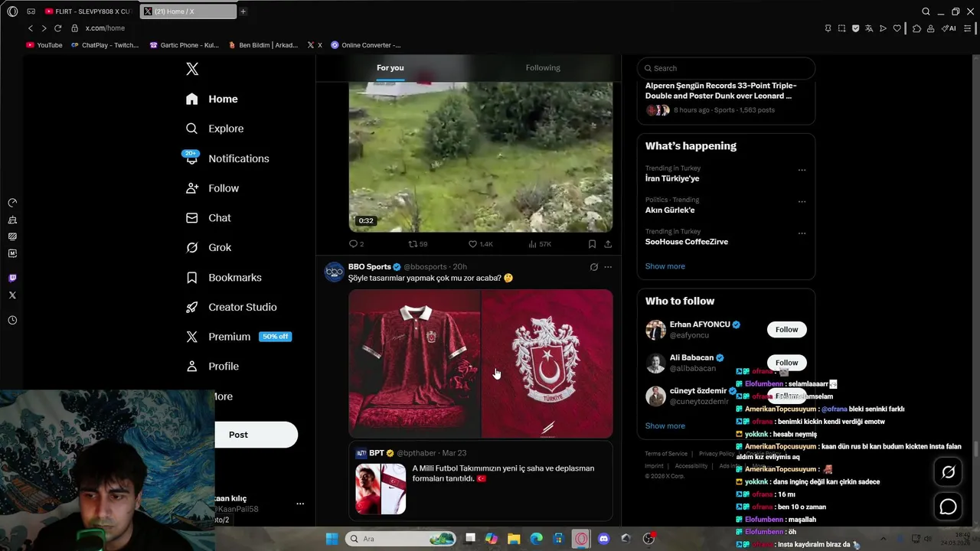Open the Opera AI button in the toolbar
Viewport: 980px width, 551px height.
[x=949, y=28]
